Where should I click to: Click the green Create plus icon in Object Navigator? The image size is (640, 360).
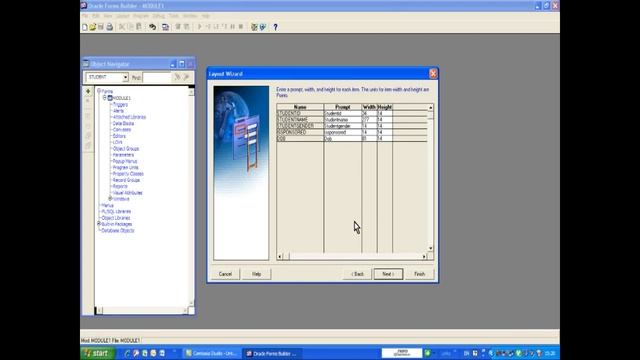(88, 91)
